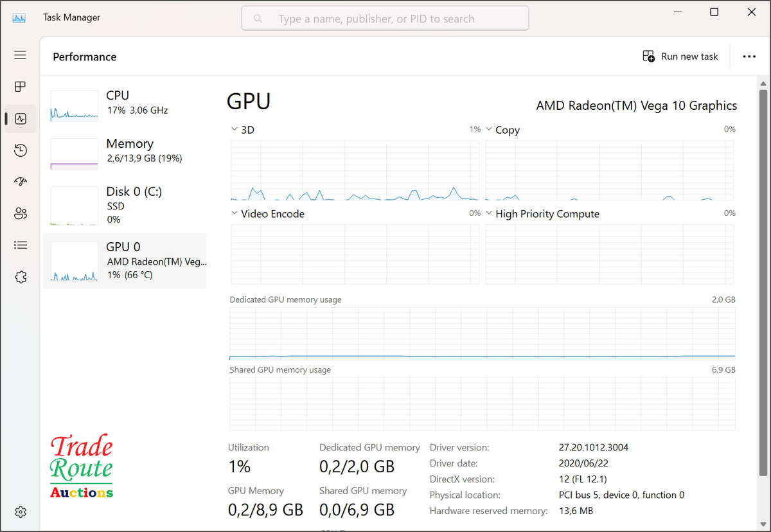Click the search box for processes

tap(385, 19)
